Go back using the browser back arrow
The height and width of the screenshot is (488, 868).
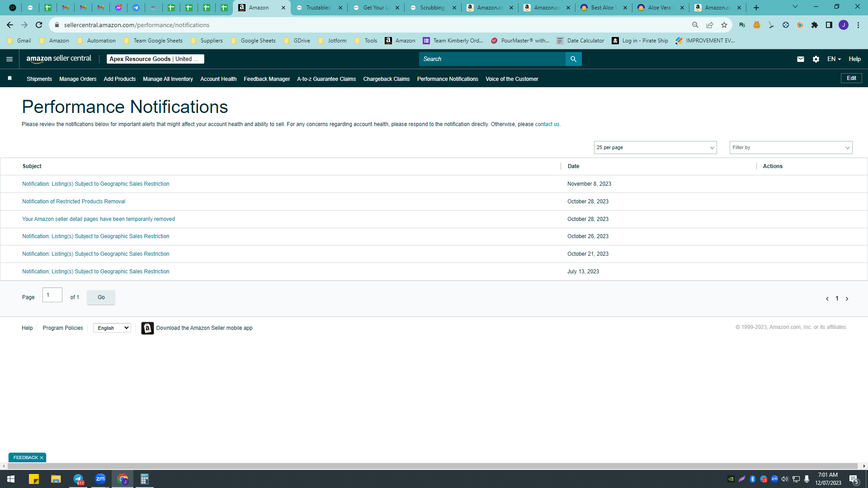(x=10, y=25)
